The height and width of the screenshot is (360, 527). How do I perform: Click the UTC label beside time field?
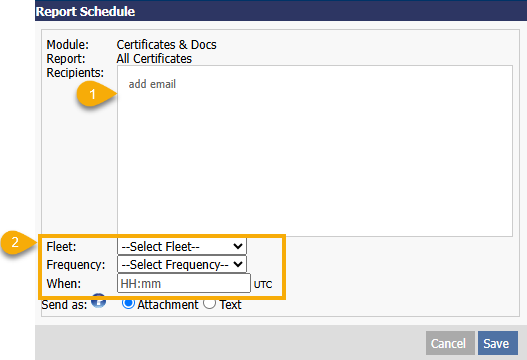(263, 285)
